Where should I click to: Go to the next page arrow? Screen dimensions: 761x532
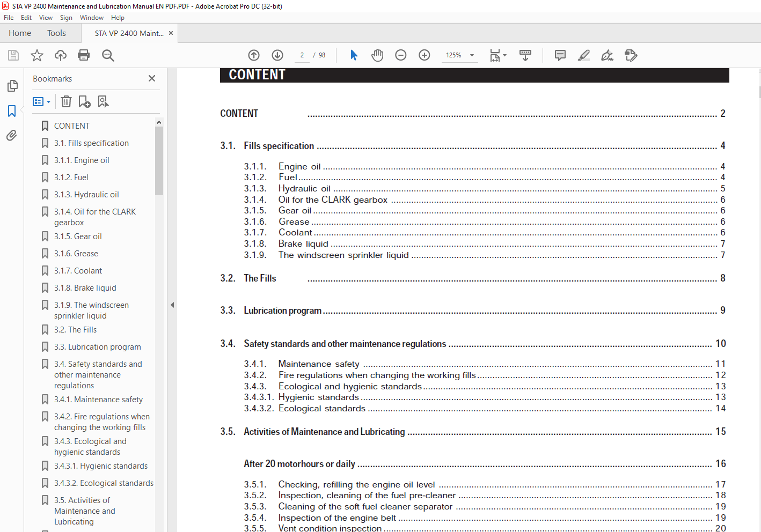(x=277, y=55)
